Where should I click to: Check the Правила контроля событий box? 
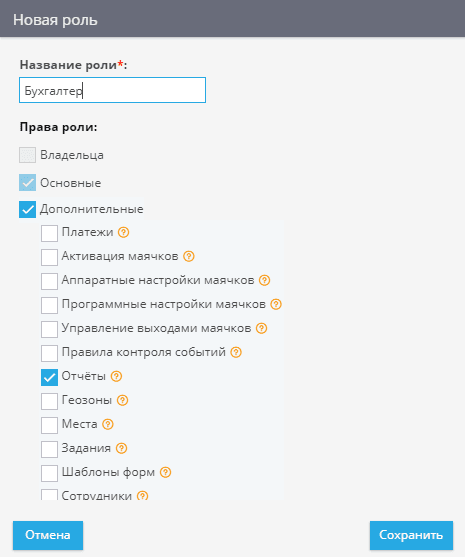click(49, 353)
